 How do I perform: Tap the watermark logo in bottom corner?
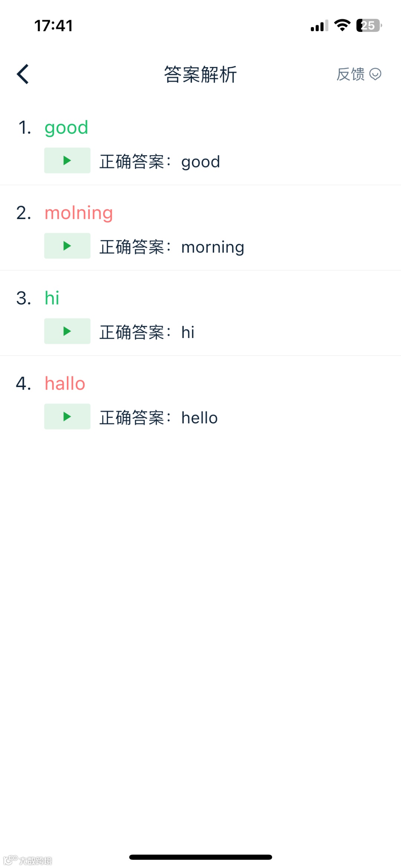coord(28,860)
